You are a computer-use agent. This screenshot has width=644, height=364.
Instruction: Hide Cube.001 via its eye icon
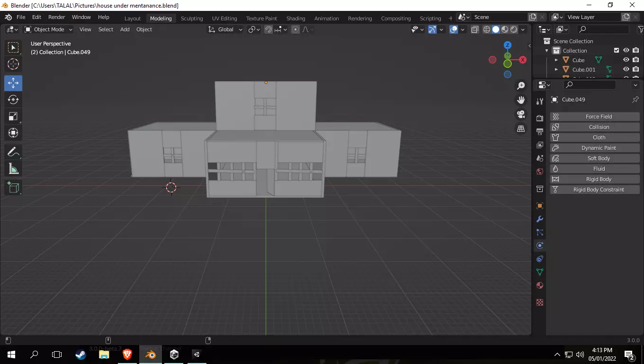626,69
